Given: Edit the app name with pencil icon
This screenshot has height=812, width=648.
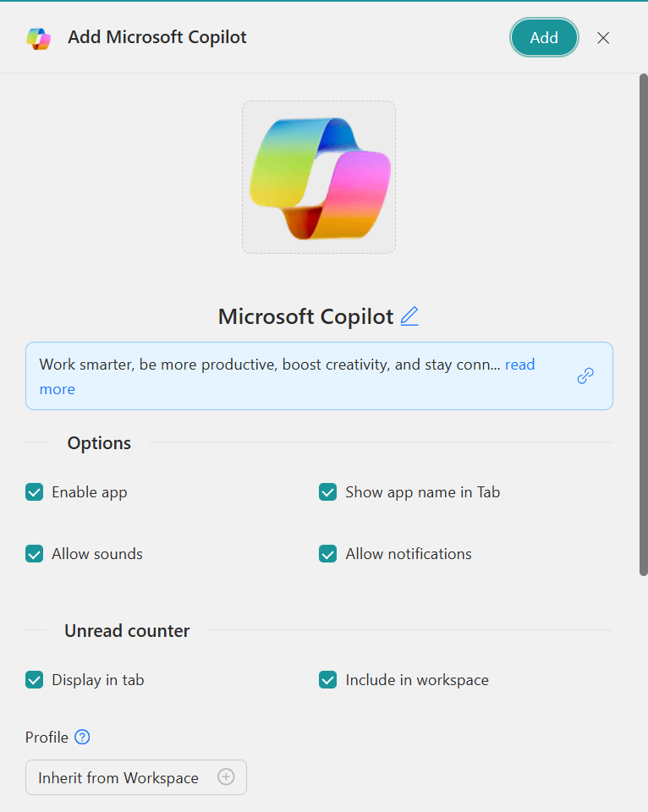Looking at the screenshot, I should tap(409, 316).
